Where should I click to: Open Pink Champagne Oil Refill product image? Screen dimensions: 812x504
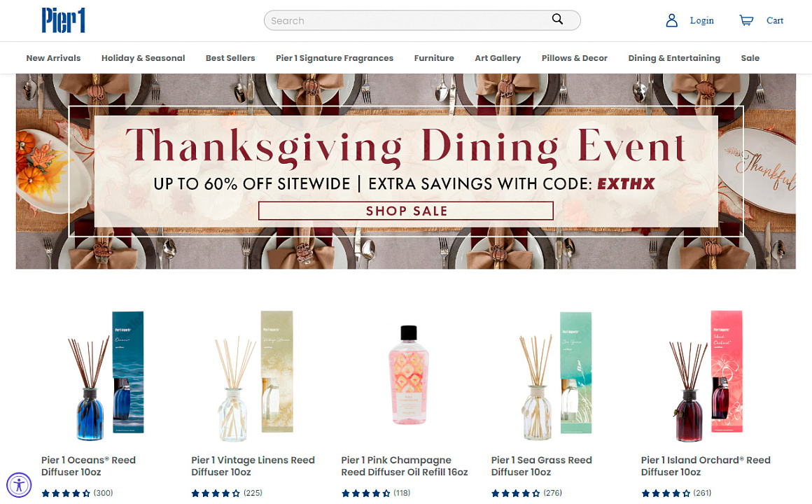pyautogui.click(x=409, y=375)
